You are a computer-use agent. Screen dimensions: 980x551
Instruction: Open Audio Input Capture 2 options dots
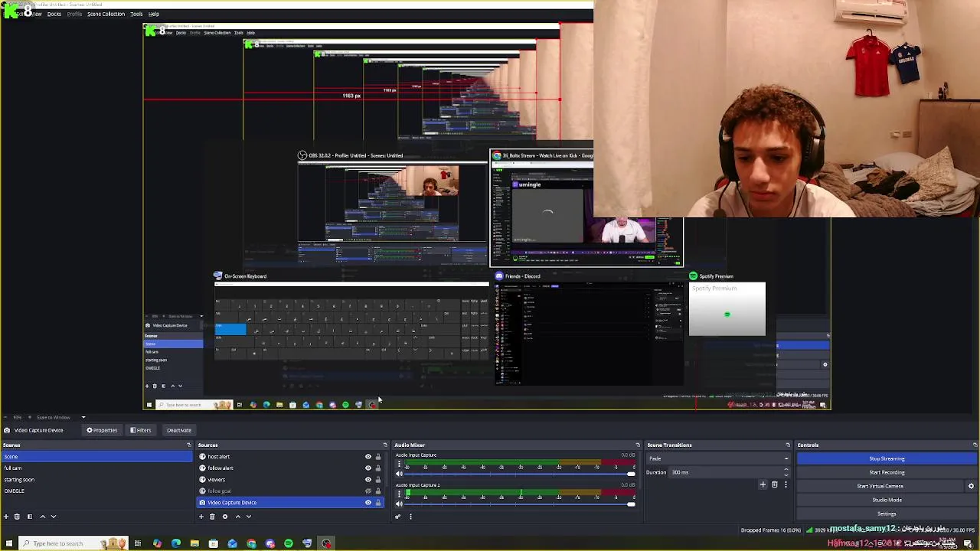click(399, 494)
